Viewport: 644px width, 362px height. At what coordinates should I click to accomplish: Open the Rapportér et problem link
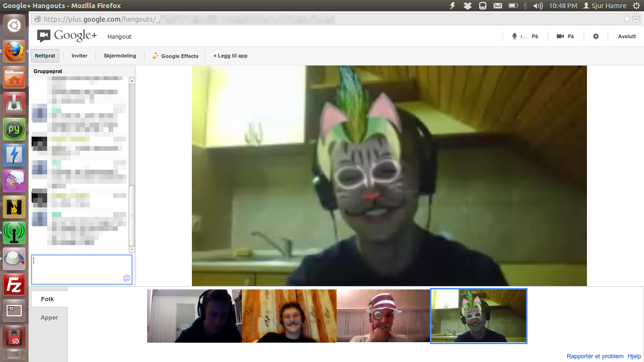[595, 356]
